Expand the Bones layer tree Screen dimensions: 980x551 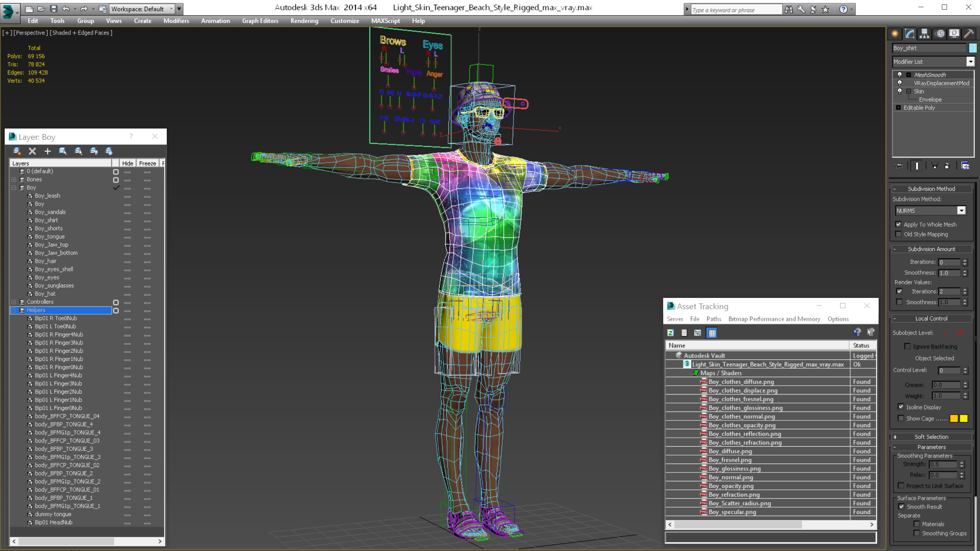pyautogui.click(x=14, y=180)
